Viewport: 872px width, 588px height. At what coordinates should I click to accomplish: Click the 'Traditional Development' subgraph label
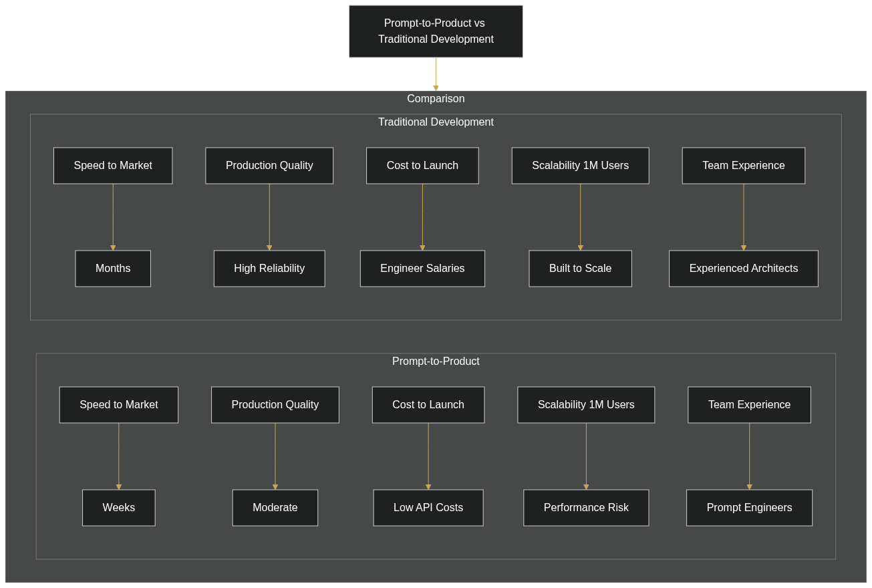point(436,122)
